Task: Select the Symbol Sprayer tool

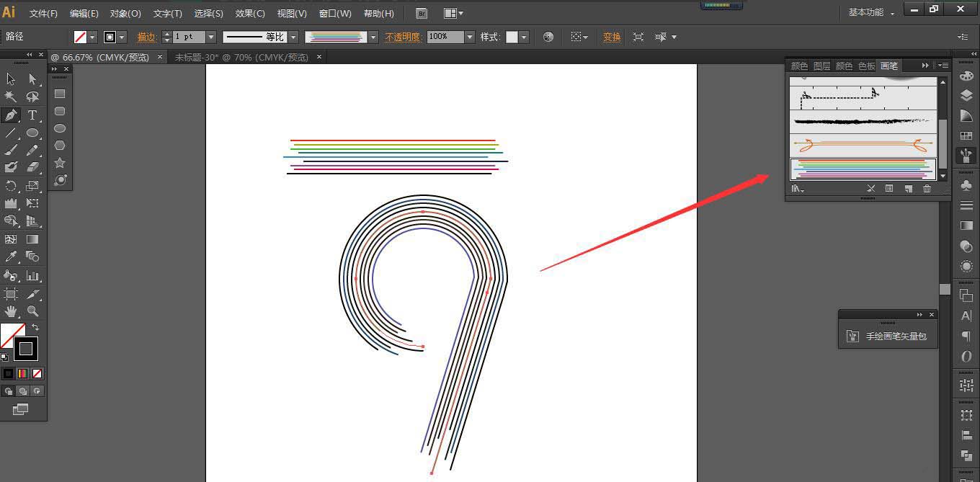Action: coord(11,275)
